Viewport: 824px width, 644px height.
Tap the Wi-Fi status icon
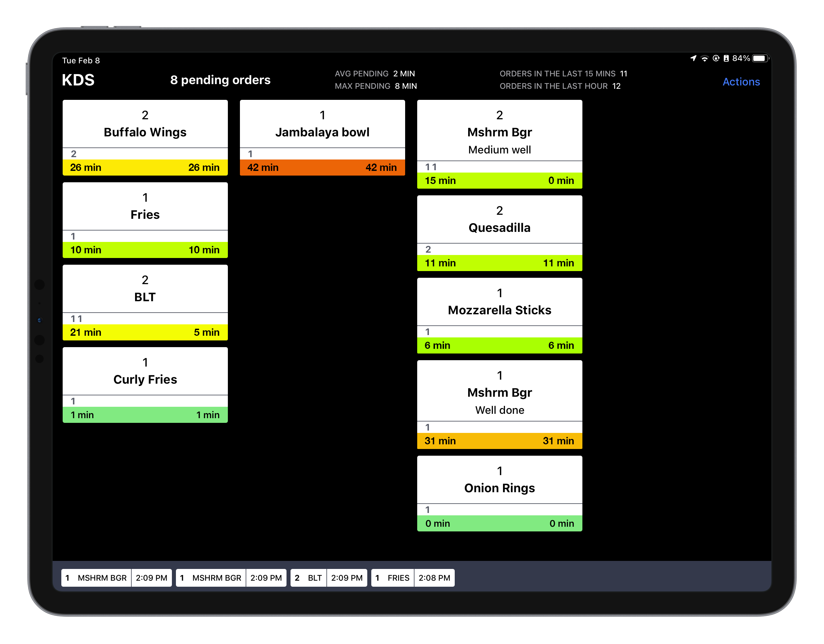click(704, 59)
